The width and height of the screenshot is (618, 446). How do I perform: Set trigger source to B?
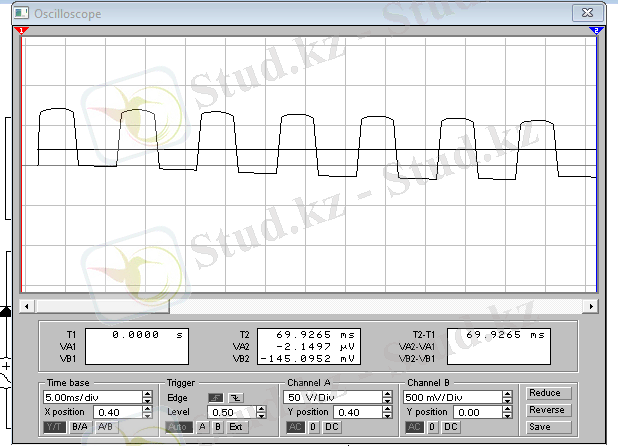[218, 427]
